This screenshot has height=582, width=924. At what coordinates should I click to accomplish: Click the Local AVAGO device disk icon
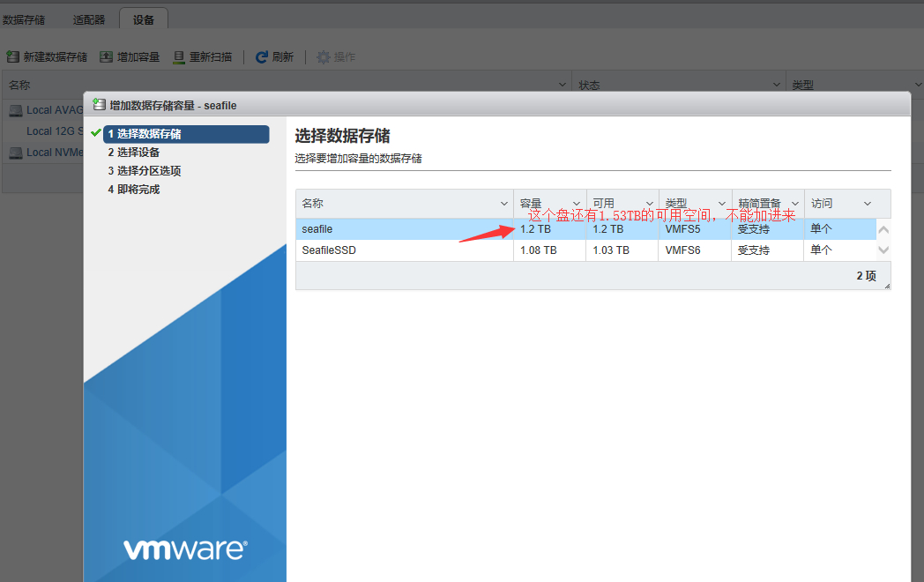(16, 110)
